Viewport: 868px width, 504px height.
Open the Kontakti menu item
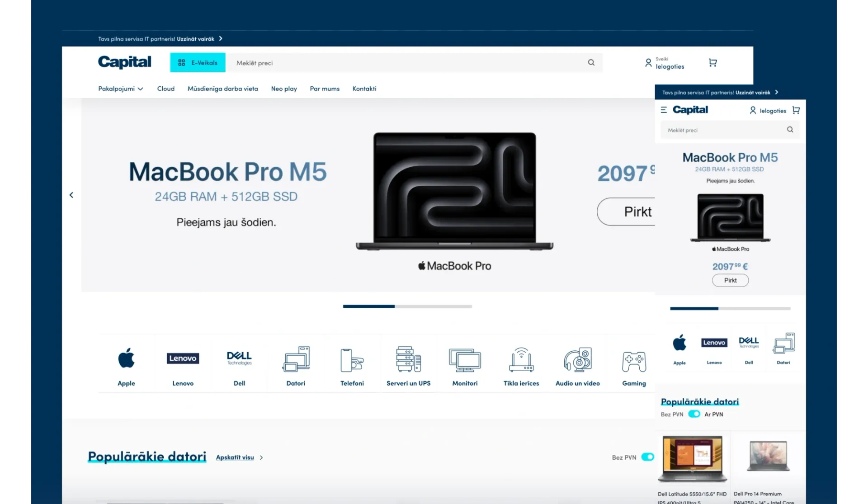point(364,89)
